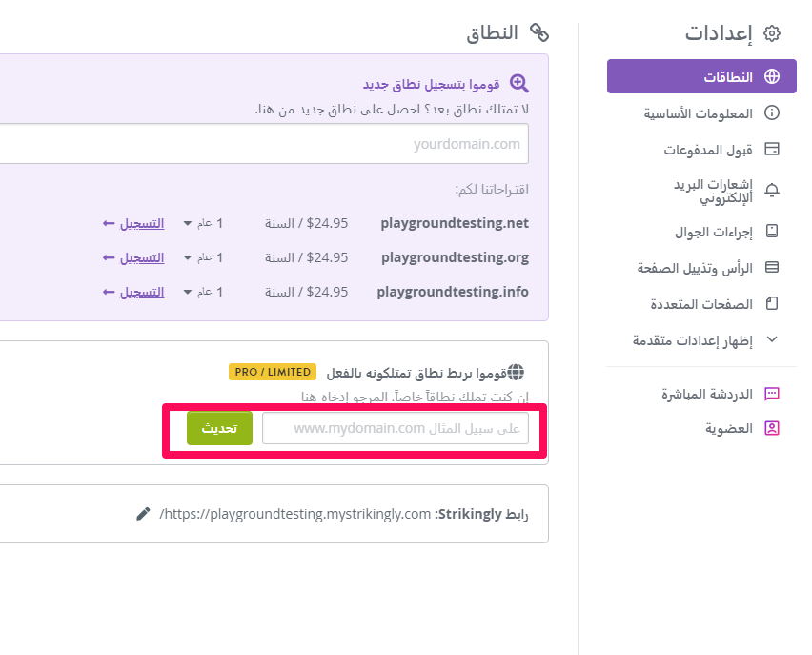Click the mobile icon for إجراءات الجوال
Screen dimensions: 812x655
pos(772,231)
